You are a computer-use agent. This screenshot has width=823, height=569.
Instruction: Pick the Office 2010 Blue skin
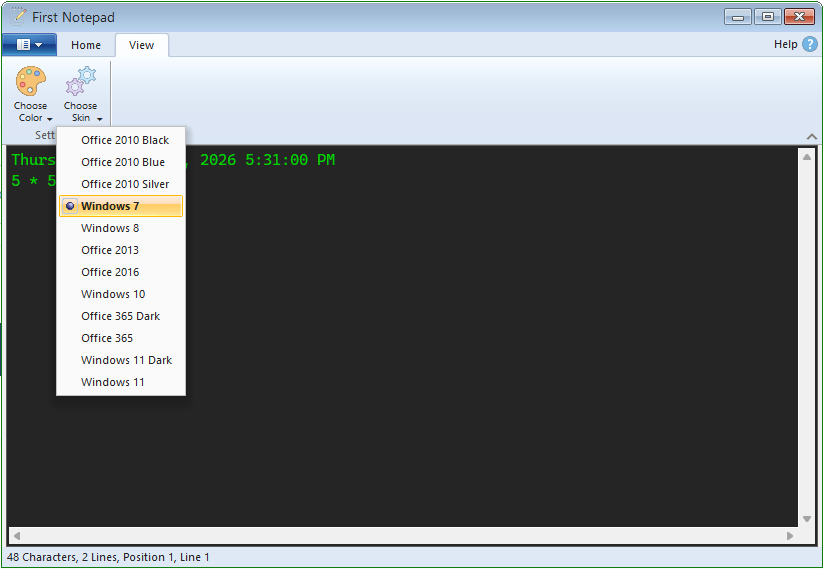(x=121, y=162)
